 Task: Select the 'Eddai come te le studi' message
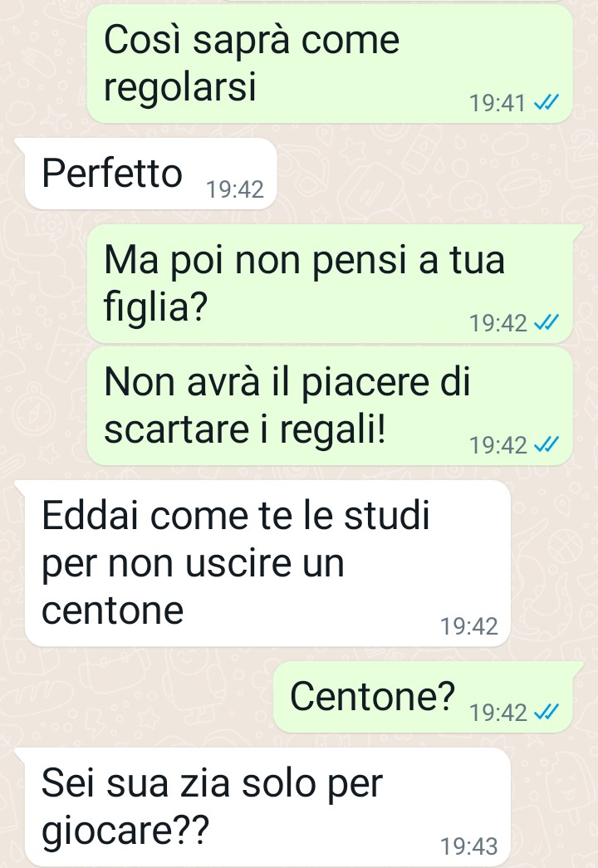267,563
